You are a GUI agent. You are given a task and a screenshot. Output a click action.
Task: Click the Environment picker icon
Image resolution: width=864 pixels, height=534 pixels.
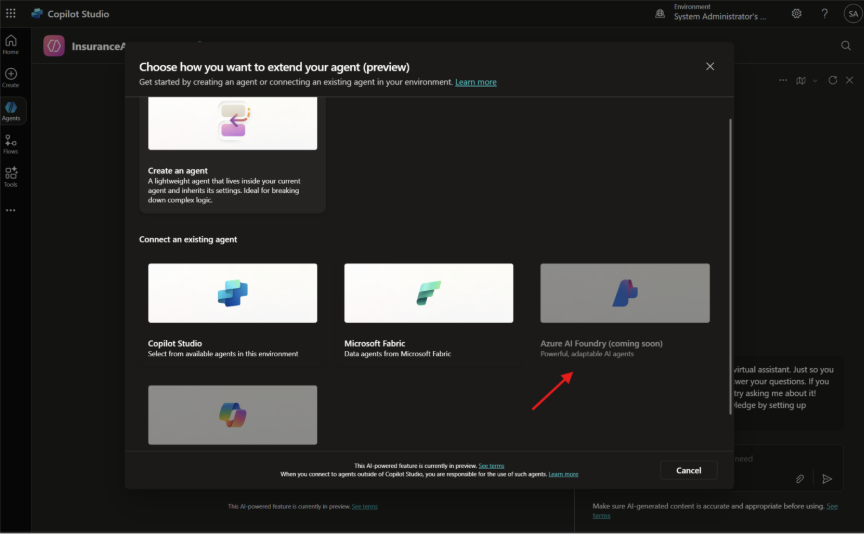point(660,14)
